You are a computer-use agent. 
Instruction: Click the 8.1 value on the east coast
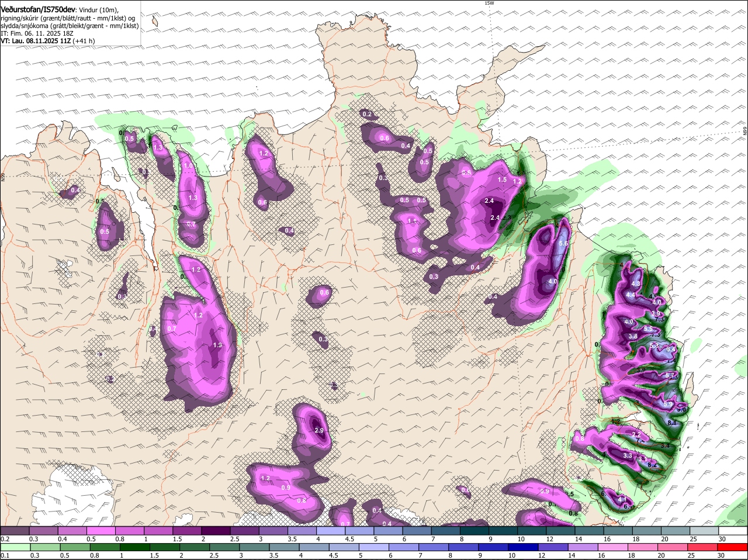point(671,423)
